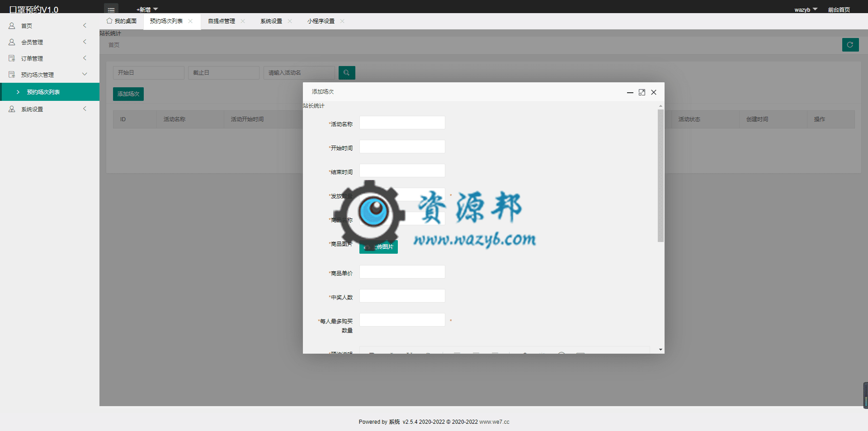
Task: Expand the 会员管理 sidebar chevron
Action: (85, 42)
